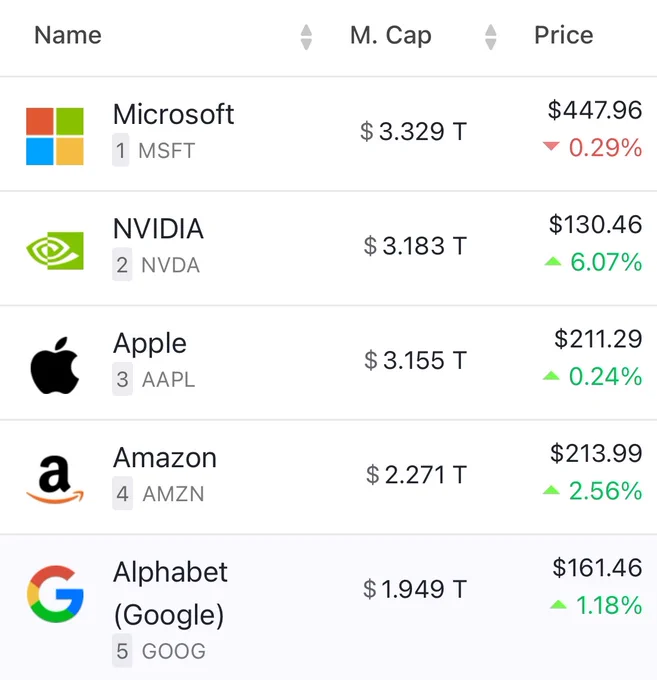Click the GOOG rank 5 badge
The width and height of the screenshot is (657, 680).
[122, 651]
